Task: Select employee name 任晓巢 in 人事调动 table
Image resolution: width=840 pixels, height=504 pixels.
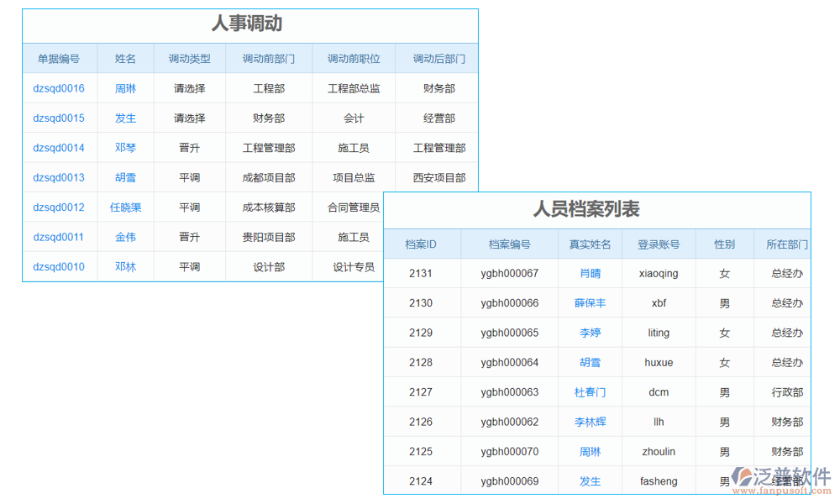Action: point(125,207)
